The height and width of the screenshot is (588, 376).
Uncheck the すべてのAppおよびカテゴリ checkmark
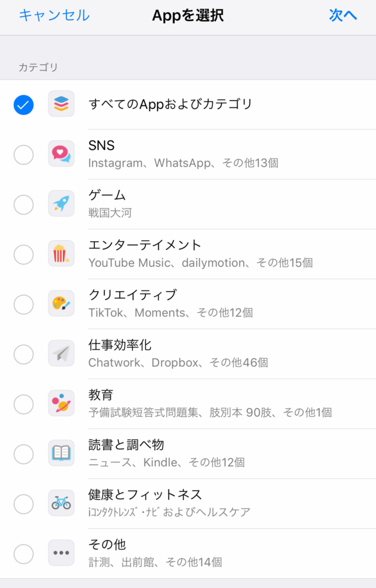pos(24,105)
